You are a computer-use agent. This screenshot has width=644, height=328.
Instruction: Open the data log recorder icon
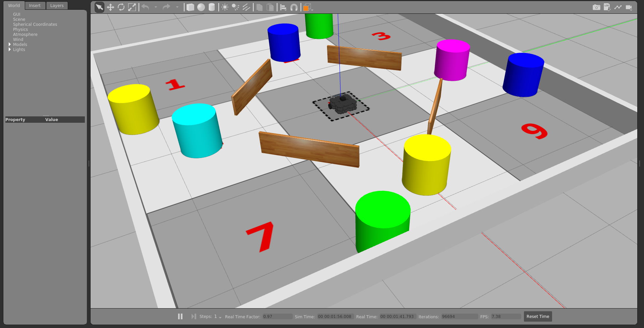tap(607, 7)
